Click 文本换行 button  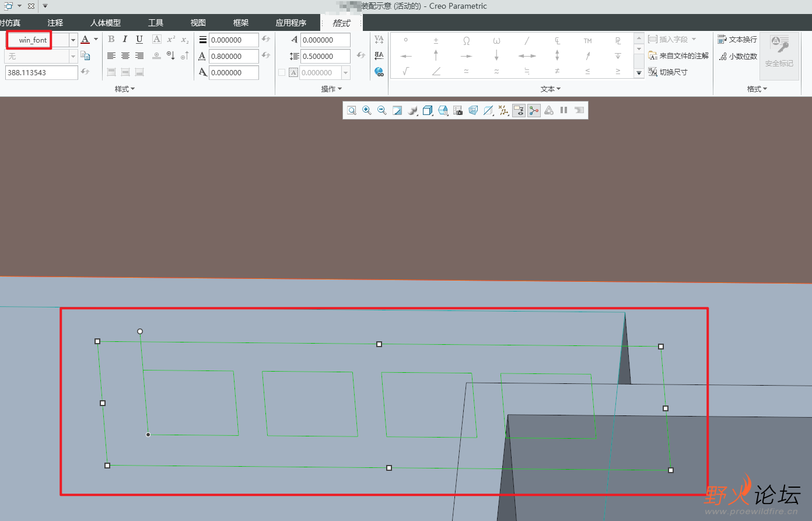tap(737, 39)
